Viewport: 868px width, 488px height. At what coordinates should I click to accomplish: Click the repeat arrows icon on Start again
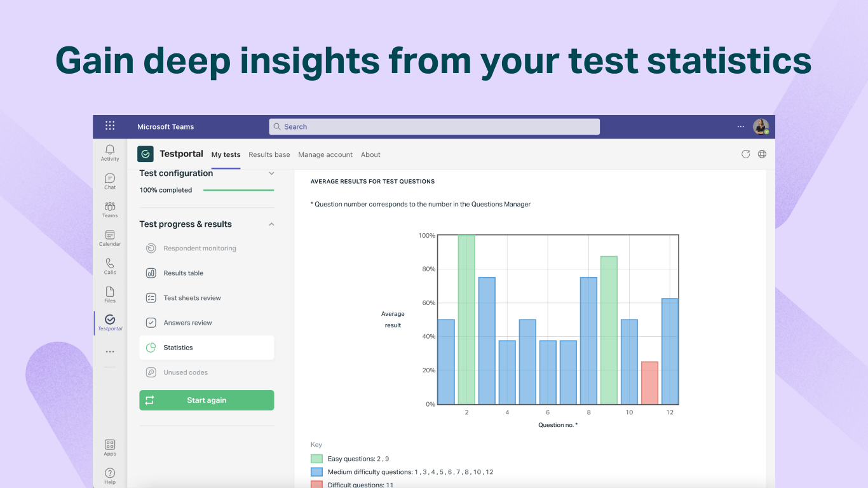[149, 400]
